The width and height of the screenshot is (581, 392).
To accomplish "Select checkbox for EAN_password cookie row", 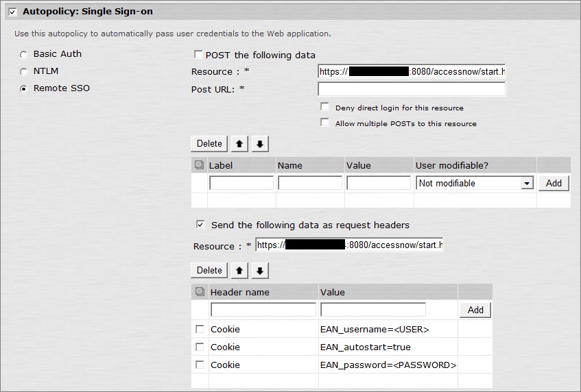I will [x=200, y=365].
